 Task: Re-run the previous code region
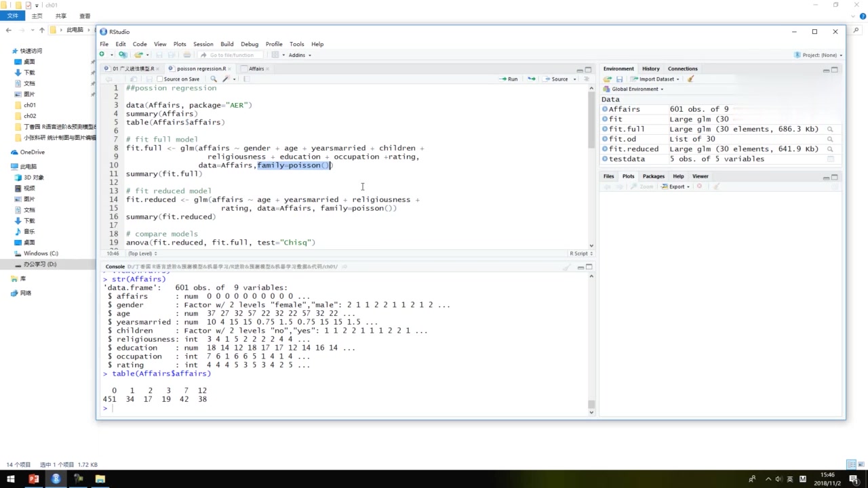tap(532, 79)
